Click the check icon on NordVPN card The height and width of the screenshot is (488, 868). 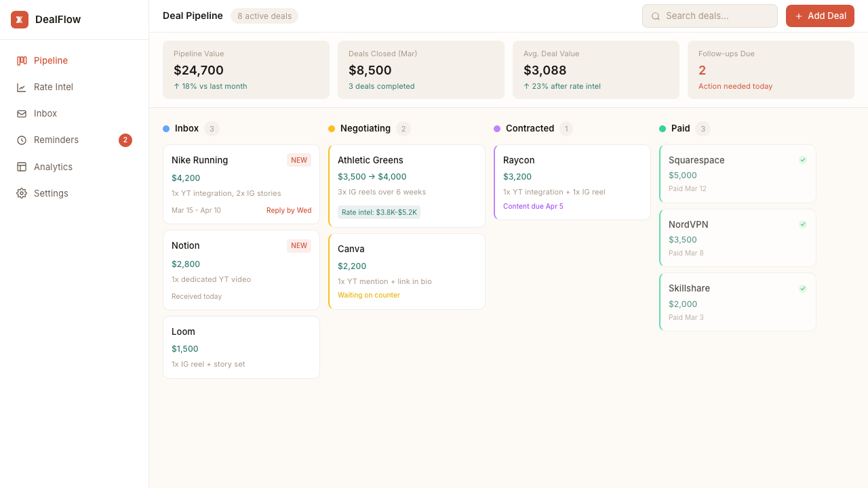[x=803, y=224]
